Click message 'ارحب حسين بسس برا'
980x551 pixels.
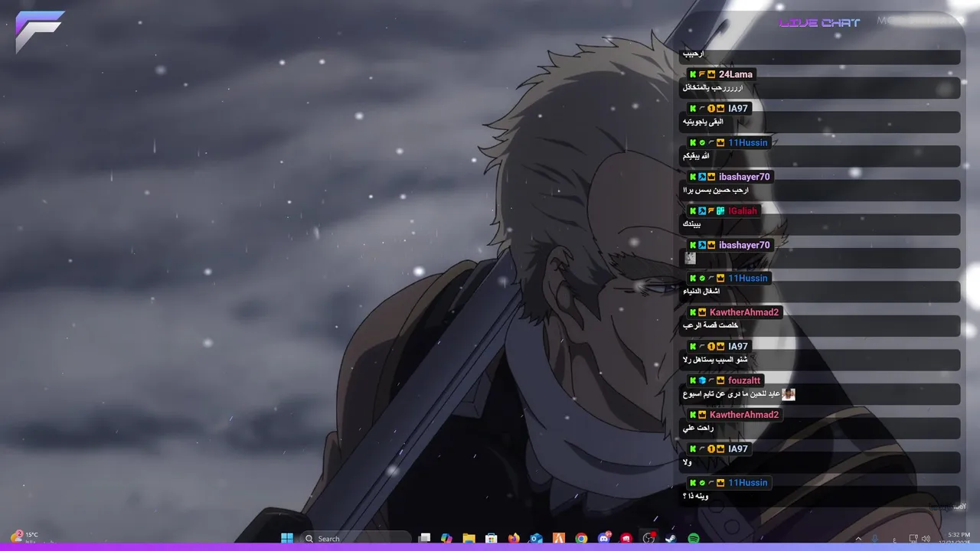[x=716, y=190]
